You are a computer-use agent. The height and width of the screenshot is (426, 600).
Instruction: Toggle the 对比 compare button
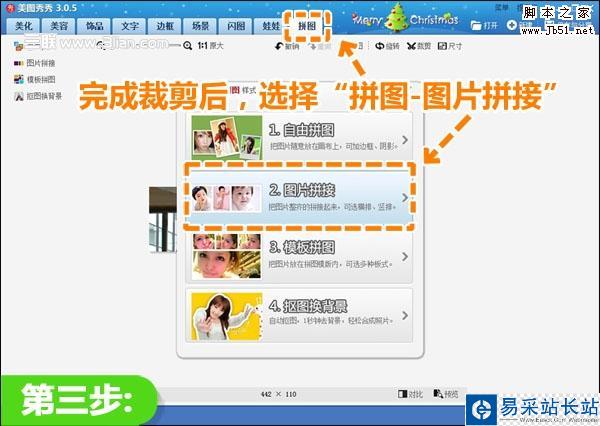coord(410,394)
